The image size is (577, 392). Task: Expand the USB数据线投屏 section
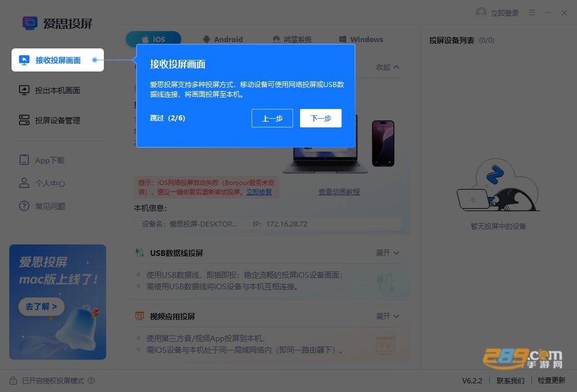click(388, 253)
